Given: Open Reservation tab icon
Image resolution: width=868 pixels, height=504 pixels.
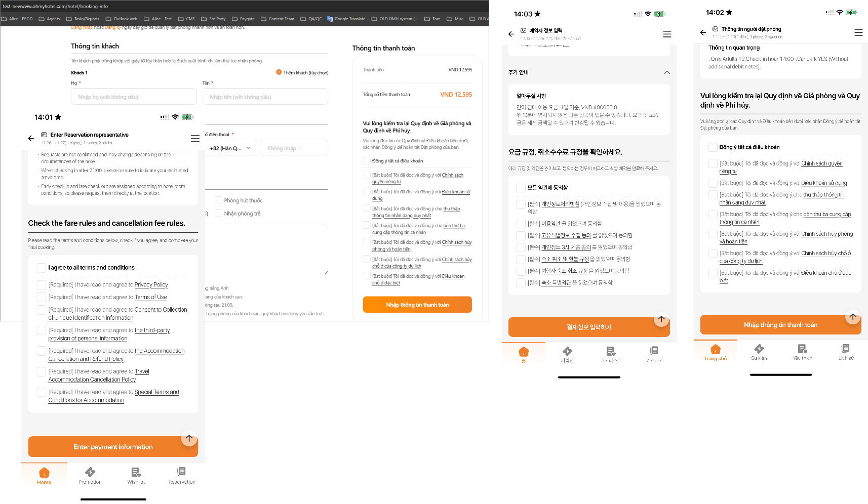Looking at the screenshot, I should 181,472.
